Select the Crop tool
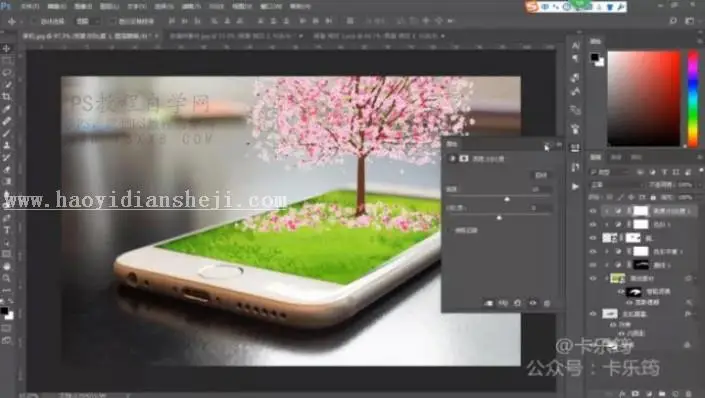The image size is (705, 398). (7, 97)
